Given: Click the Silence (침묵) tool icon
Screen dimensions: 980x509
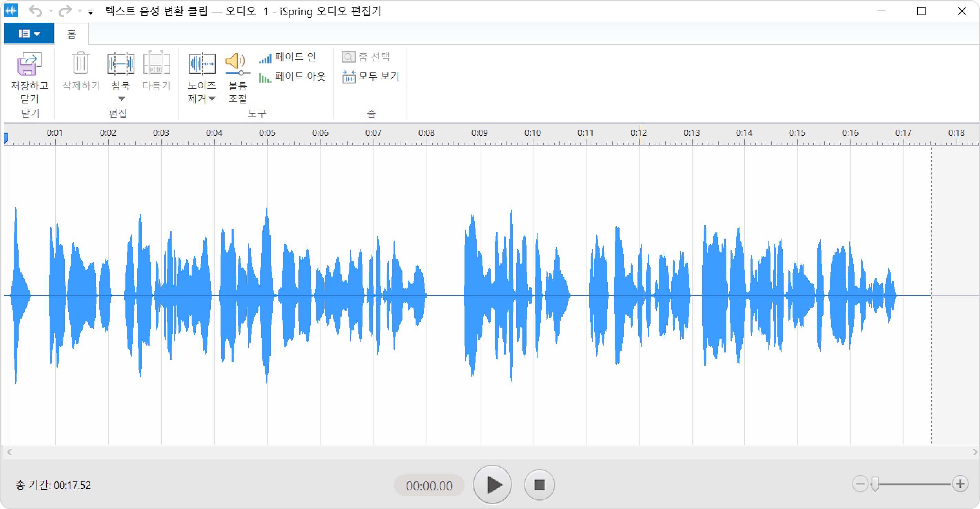Looking at the screenshot, I should pos(121,63).
